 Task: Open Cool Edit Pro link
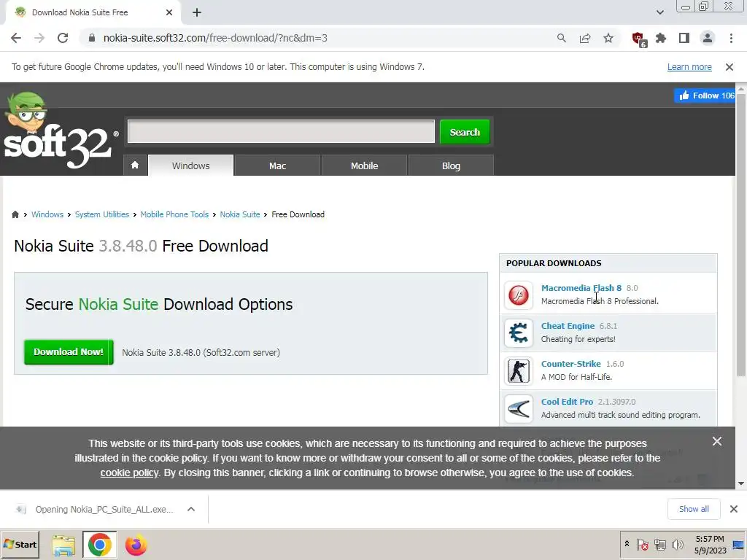(x=567, y=402)
